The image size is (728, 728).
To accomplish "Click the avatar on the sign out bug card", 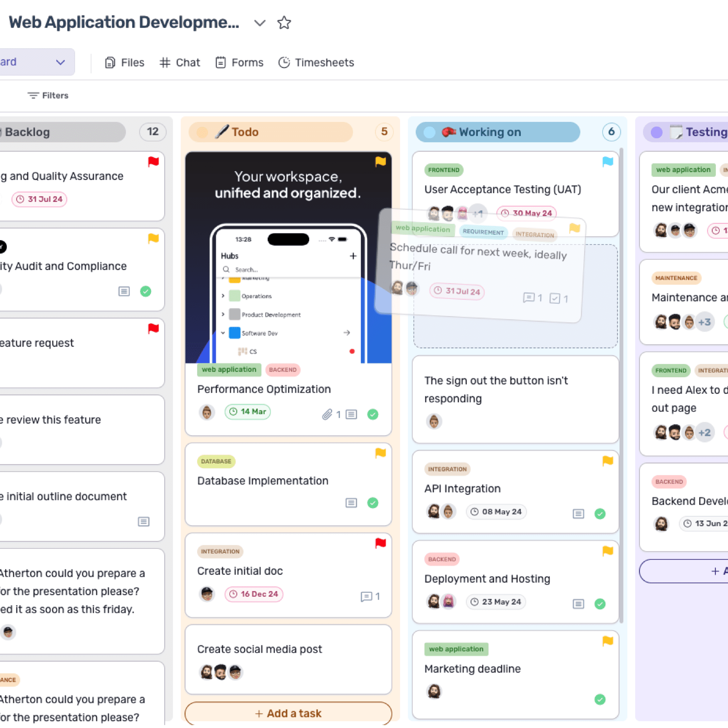I will (434, 422).
